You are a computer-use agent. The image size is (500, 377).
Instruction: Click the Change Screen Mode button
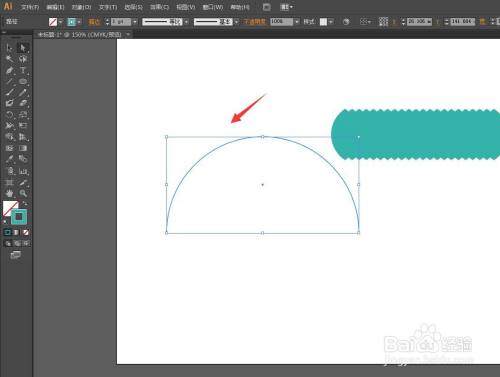(15, 255)
